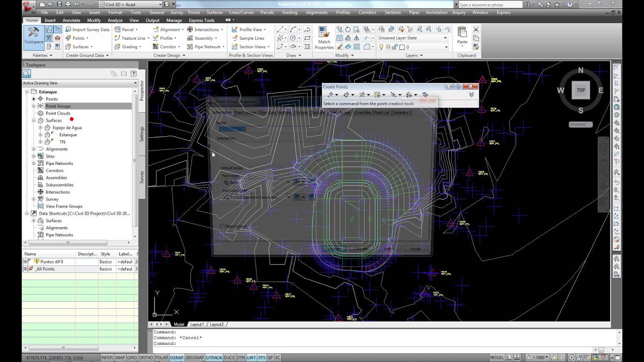Click the TOP face of ViewCube
Screen dimensions: 644x362
point(581,90)
